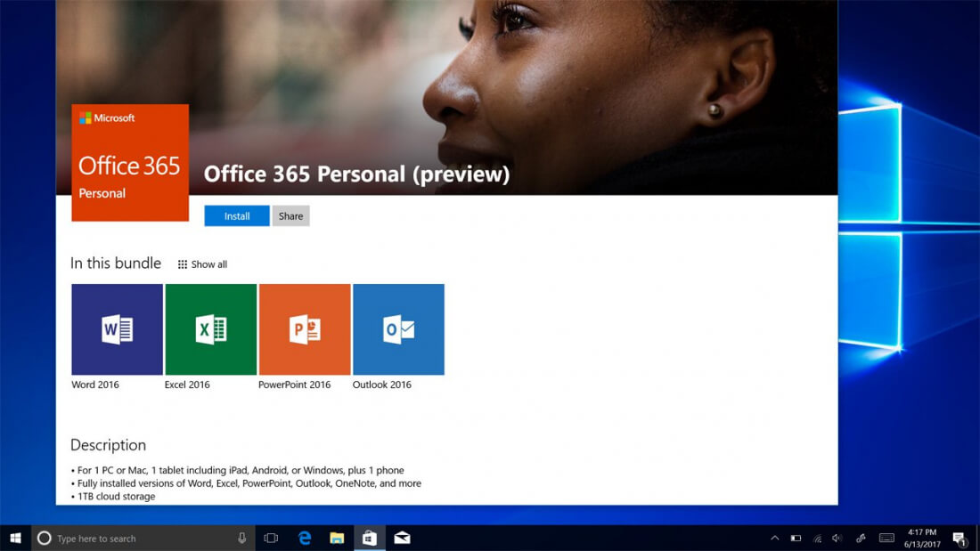Open Task View on the taskbar
Screen dimensions: 980x551
point(271,538)
